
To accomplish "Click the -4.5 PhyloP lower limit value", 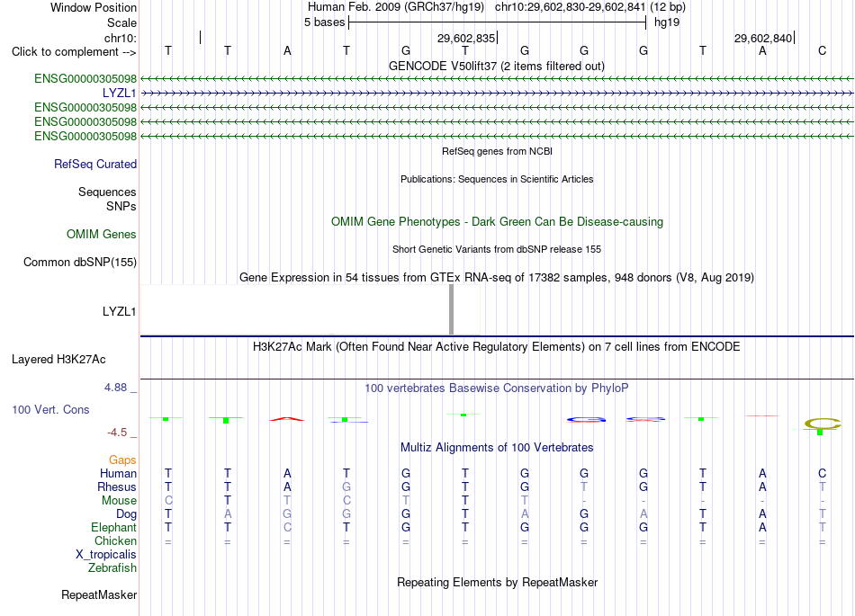I will tap(117, 433).
